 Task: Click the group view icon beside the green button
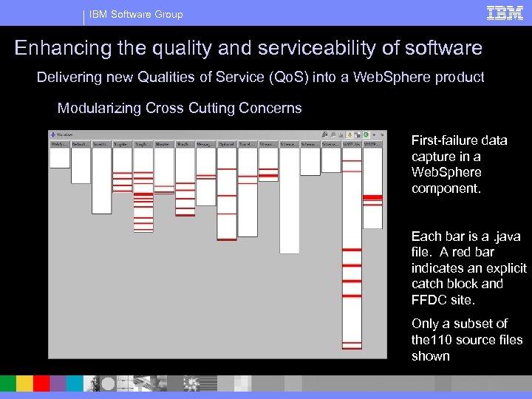358,134
